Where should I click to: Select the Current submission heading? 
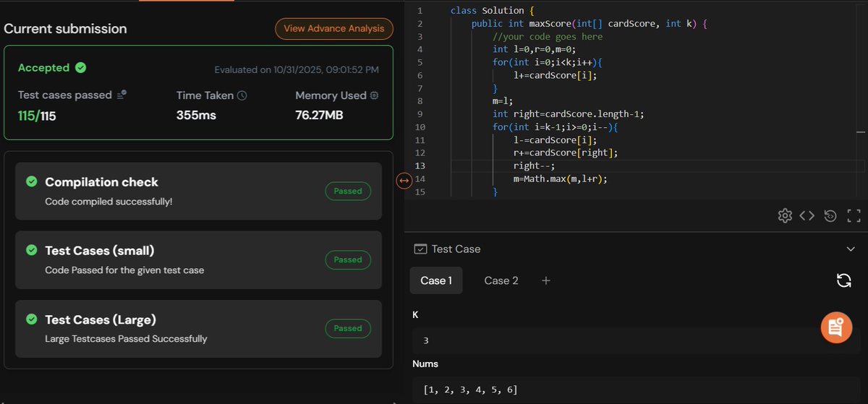point(65,29)
